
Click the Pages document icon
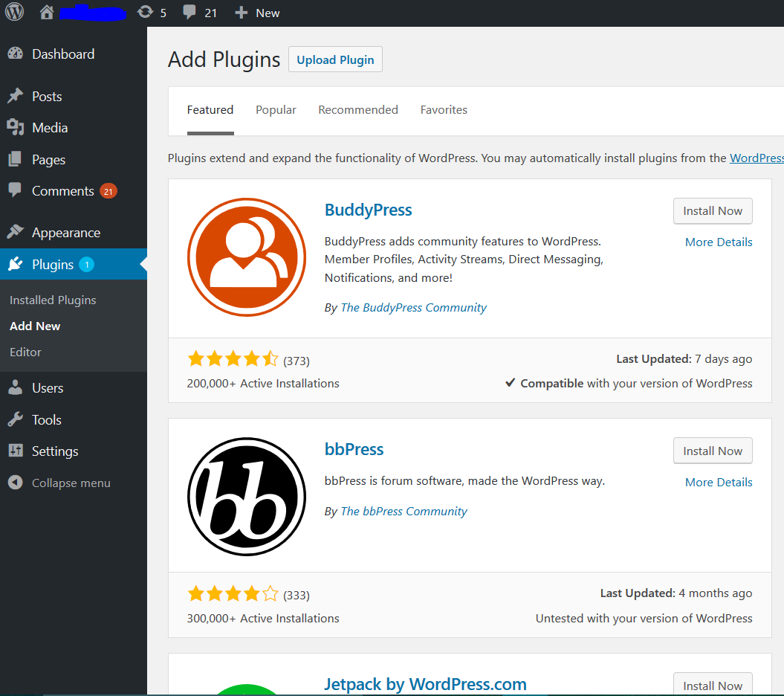coord(16,159)
